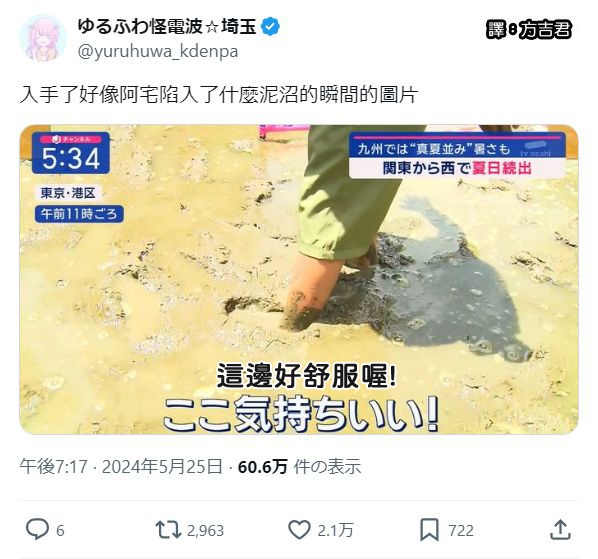Click the 60.6万 view count

pyautogui.click(x=262, y=466)
